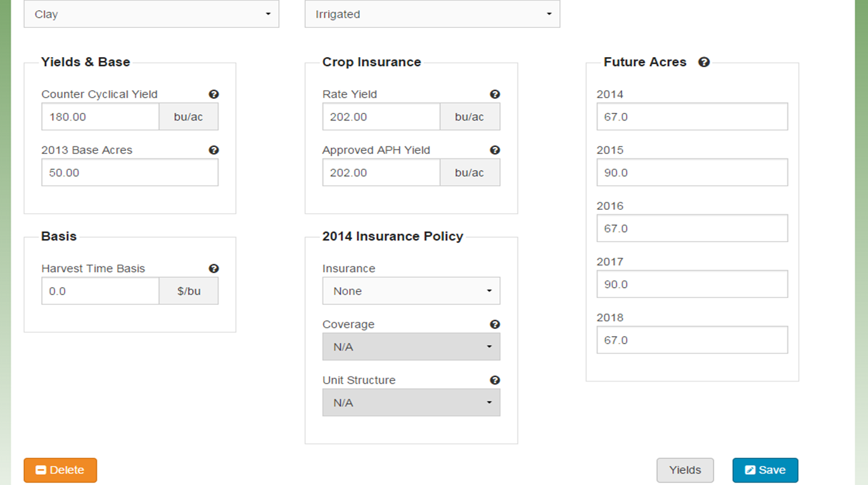Screen dimensions: 868x485
Task: Click the Approved APH Yield input field
Action: pyautogui.click(x=381, y=172)
